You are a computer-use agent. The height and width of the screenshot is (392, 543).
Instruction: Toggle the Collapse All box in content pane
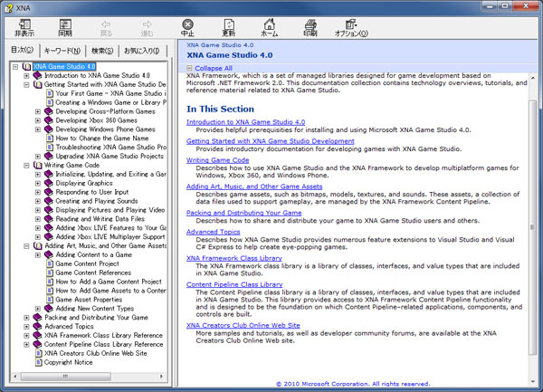[x=189, y=68]
